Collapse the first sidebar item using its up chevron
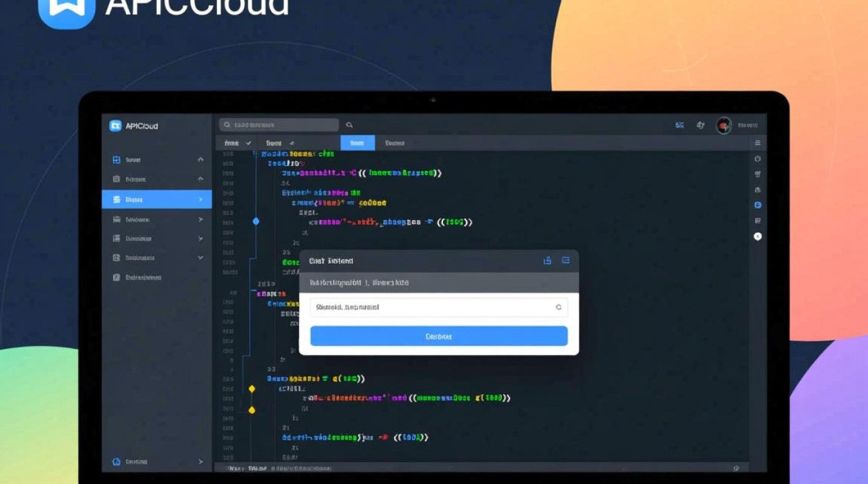This screenshot has width=868, height=484. 200,159
